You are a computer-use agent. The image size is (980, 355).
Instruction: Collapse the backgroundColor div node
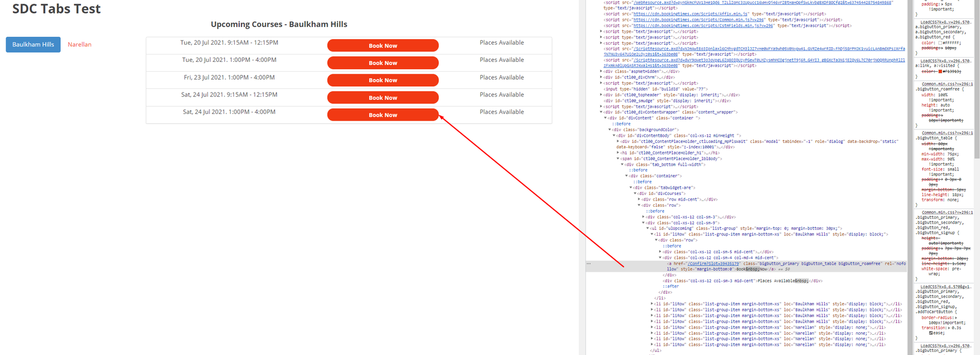tap(610, 129)
